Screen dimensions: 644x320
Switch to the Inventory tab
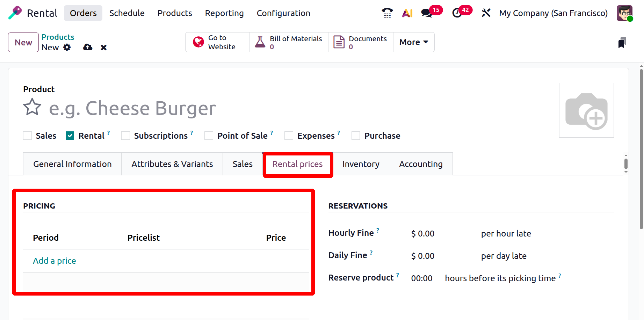pyautogui.click(x=361, y=164)
